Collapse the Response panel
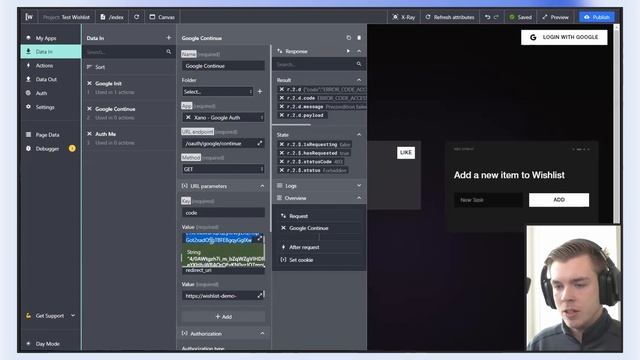Viewport: 640px width, 360px height. pos(359,51)
